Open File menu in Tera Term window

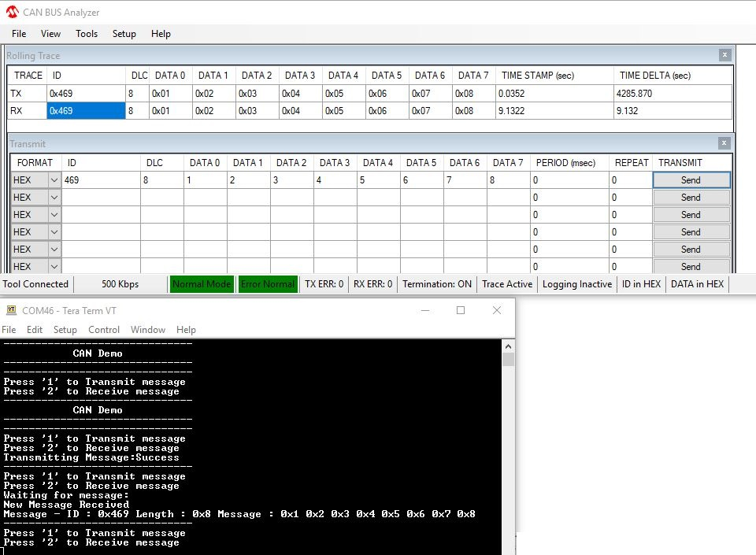[x=9, y=330]
